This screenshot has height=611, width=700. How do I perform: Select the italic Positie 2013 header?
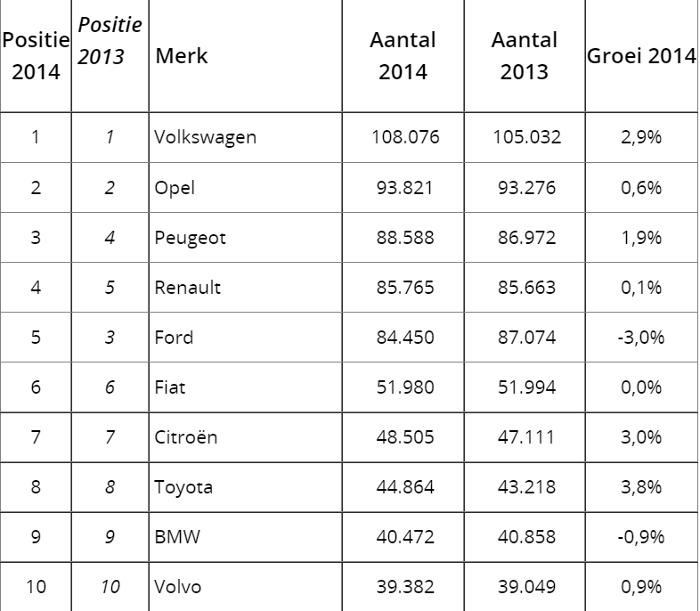(110, 40)
